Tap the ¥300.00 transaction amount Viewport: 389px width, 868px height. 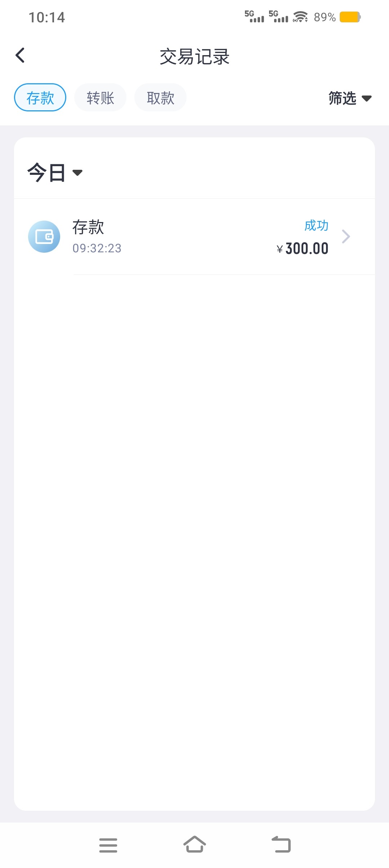303,249
